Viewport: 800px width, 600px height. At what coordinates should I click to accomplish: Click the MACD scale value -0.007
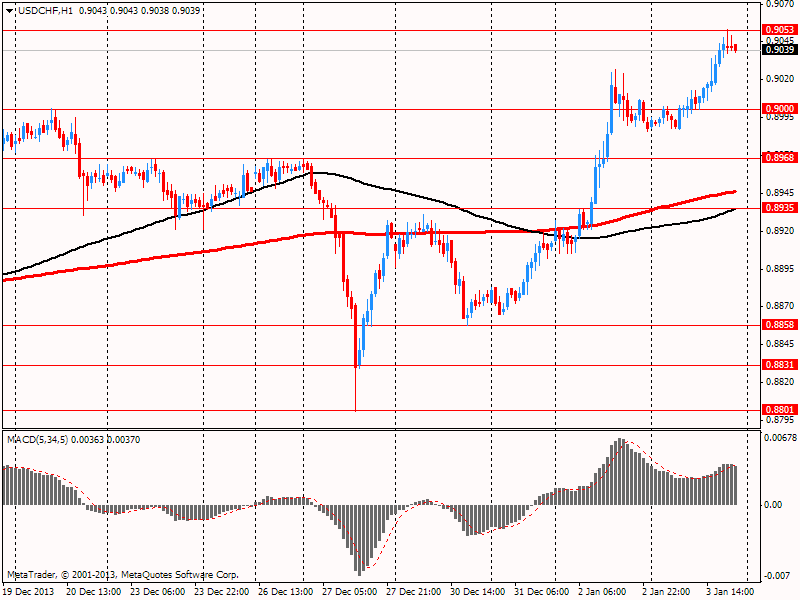777,576
